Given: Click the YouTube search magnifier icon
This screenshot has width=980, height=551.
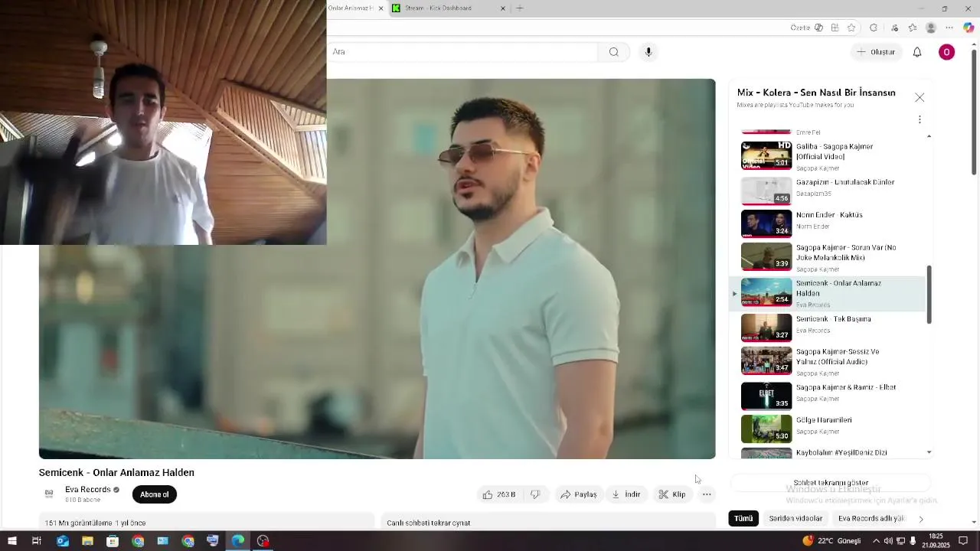Looking at the screenshot, I should coord(613,52).
